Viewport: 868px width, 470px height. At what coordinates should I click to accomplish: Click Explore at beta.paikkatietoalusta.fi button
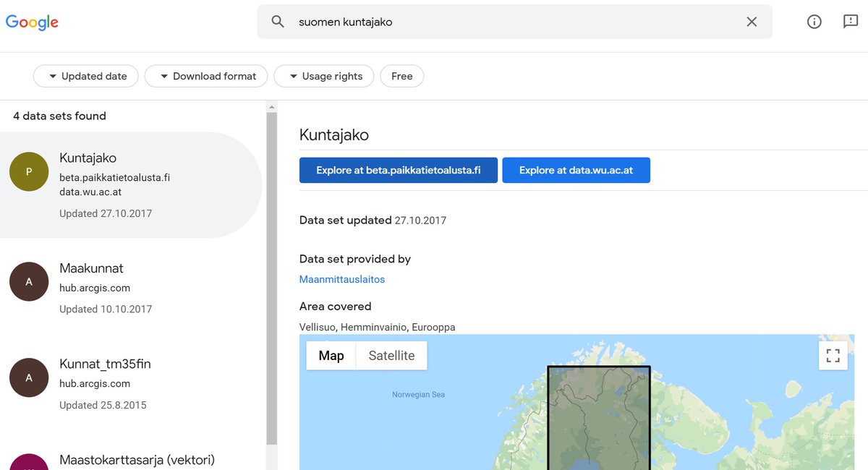399,171
